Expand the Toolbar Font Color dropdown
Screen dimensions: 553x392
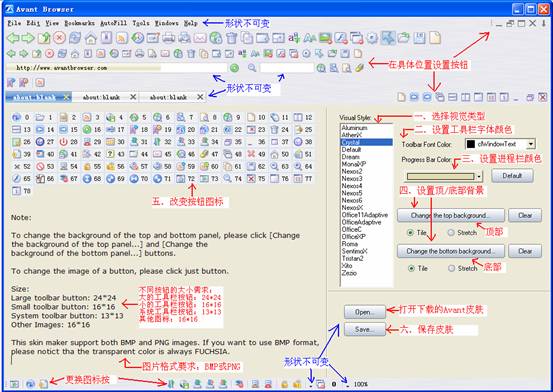click(x=531, y=144)
